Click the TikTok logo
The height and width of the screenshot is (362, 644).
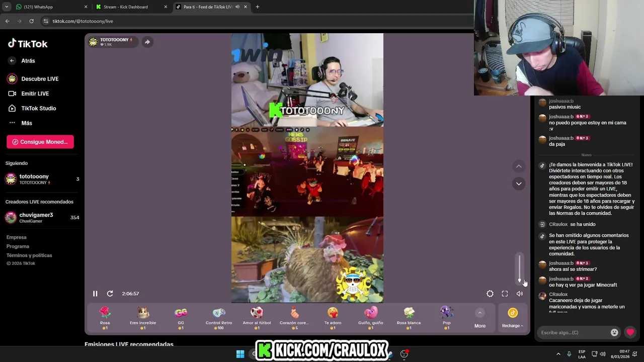(x=28, y=44)
